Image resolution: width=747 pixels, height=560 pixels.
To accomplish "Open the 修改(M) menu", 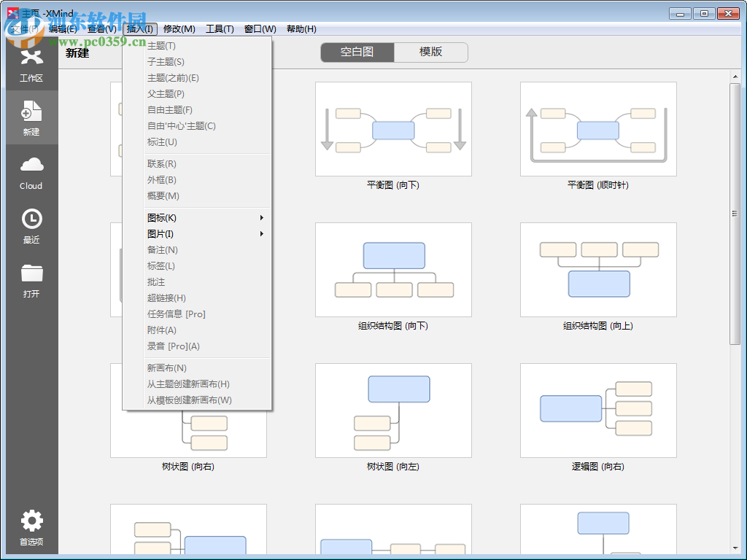I will click(x=179, y=29).
